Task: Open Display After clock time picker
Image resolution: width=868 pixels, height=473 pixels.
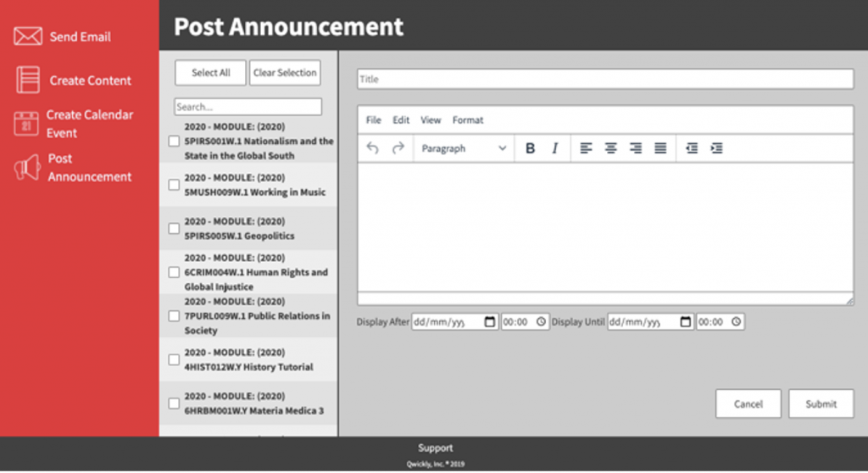Action: 541,321
